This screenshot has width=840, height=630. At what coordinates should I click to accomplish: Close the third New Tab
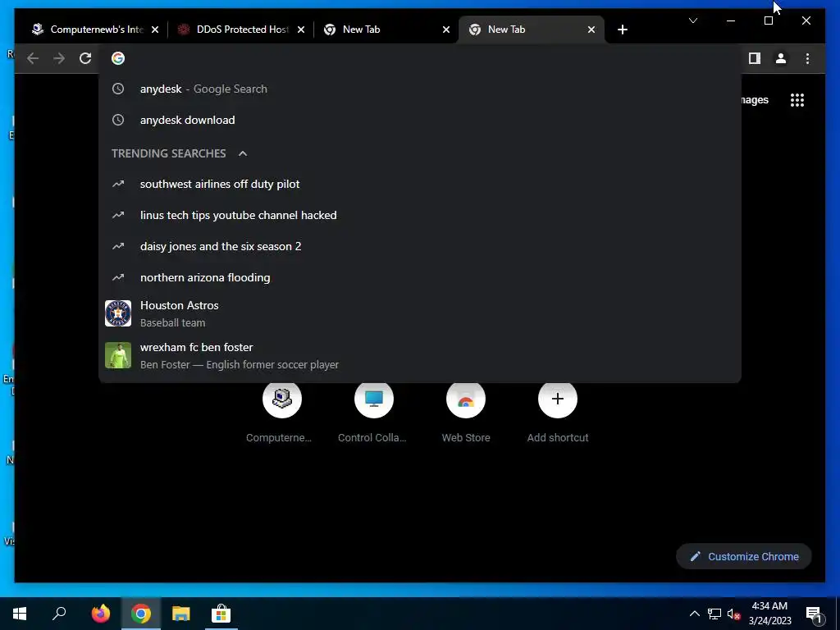(x=445, y=30)
